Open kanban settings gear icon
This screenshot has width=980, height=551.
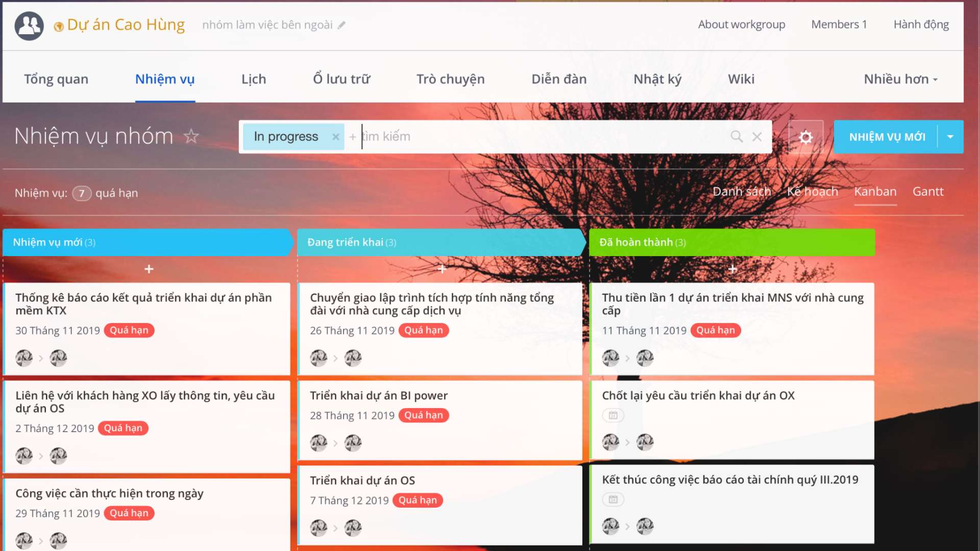[x=805, y=137]
